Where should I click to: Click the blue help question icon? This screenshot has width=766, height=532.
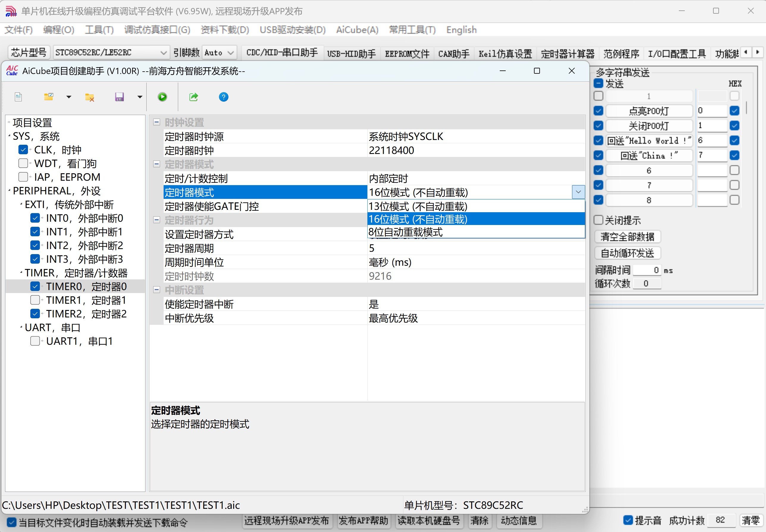223,97
